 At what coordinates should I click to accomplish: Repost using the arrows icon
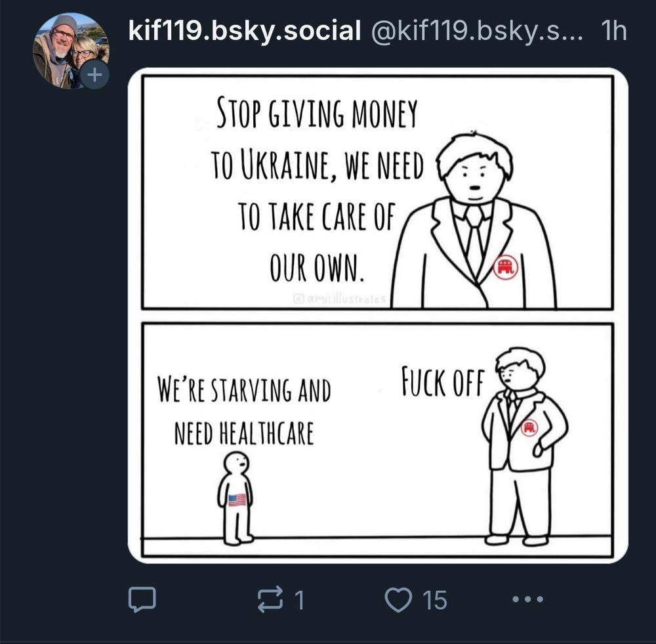point(270,600)
